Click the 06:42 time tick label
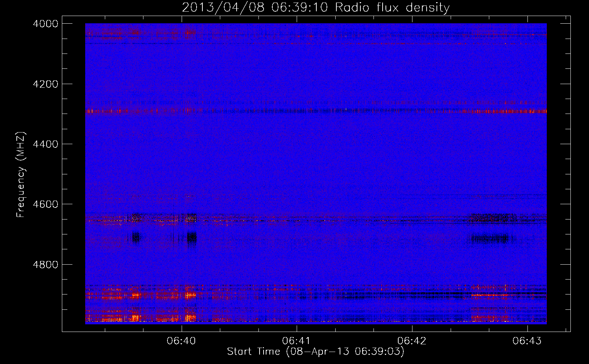 [x=412, y=341]
